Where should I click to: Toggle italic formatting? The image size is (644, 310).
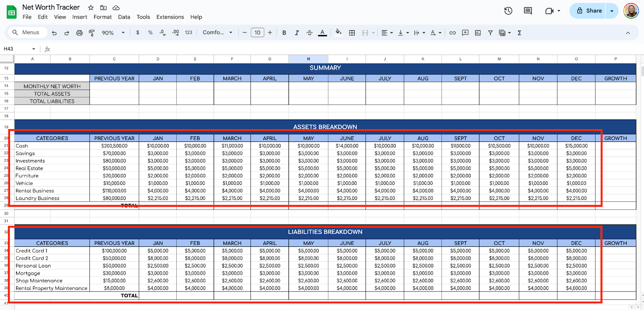pos(297,33)
